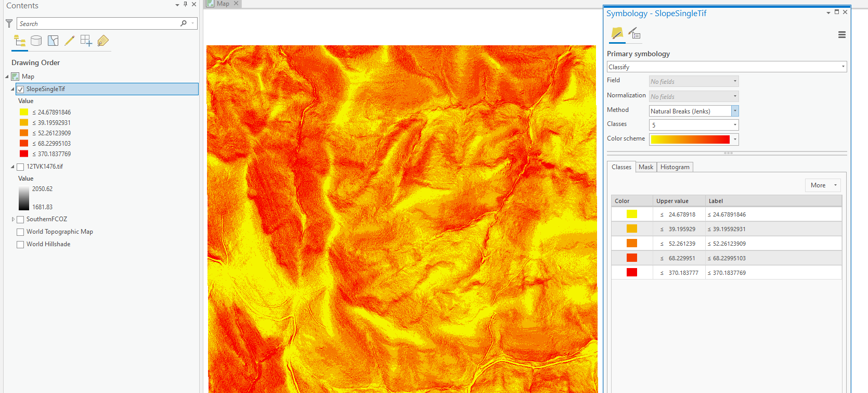Open the search options dropdown arrow in Contents
This screenshot has height=393, width=868.
coord(193,23)
